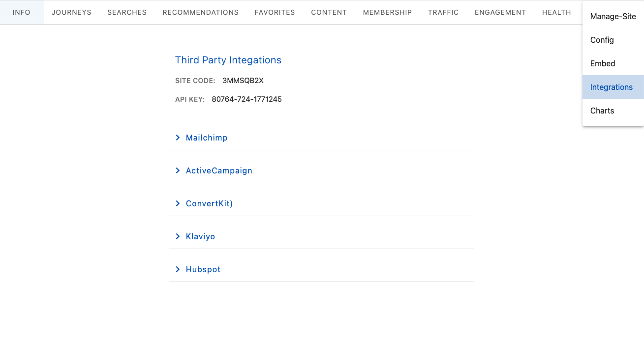The width and height of the screenshot is (644, 337).
Task: Click the ActiveCampaign label
Action: pyautogui.click(x=219, y=171)
